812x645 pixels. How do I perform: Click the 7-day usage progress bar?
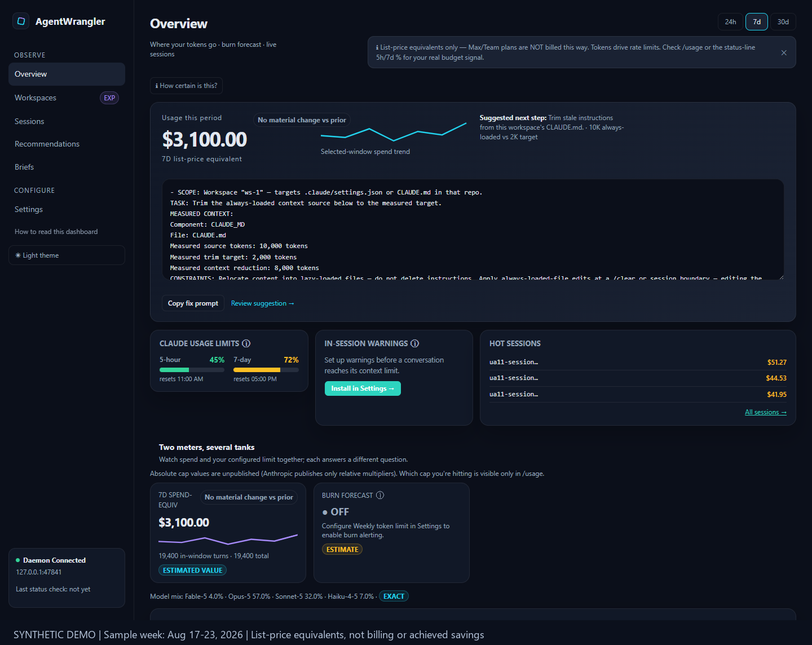(266, 370)
